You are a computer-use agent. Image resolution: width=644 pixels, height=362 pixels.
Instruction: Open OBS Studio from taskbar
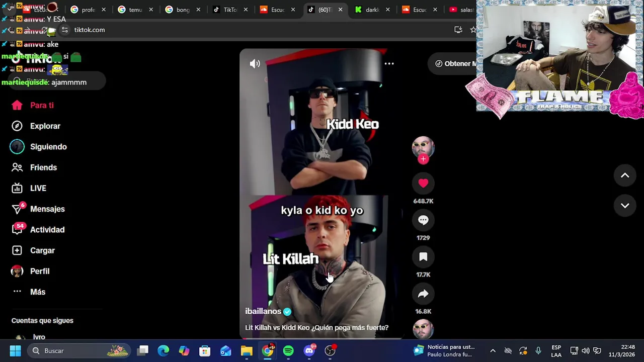click(x=330, y=350)
